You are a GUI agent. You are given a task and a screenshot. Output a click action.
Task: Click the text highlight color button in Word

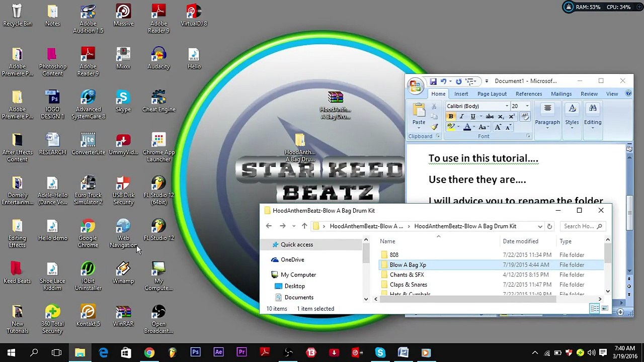pyautogui.click(x=452, y=127)
